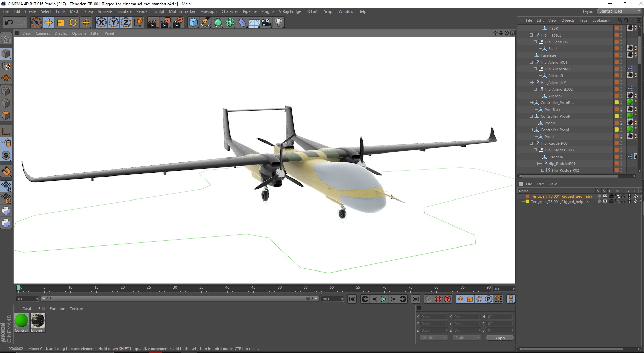Open the MoGraph menu
Image resolution: width=644 pixels, height=353 pixels.
click(x=208, y=11)
